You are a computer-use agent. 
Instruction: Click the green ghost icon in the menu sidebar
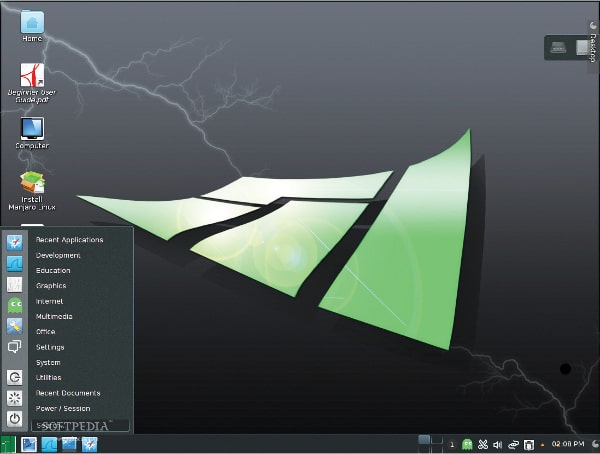click(x=15, y=305)
